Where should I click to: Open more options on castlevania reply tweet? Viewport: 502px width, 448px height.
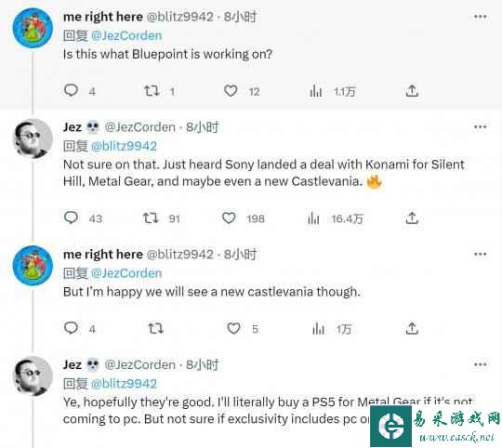[481, 255]
